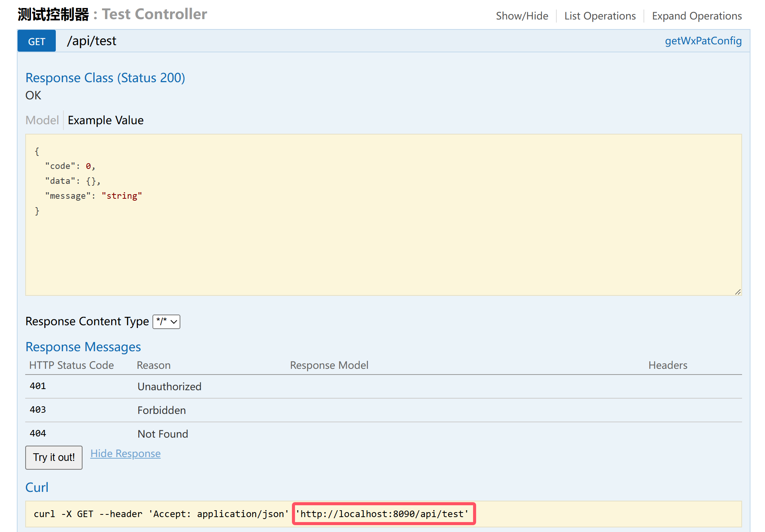Click the 403 Forbidden status row
This screenshot has height=532, width=765.
coord(161,410)
